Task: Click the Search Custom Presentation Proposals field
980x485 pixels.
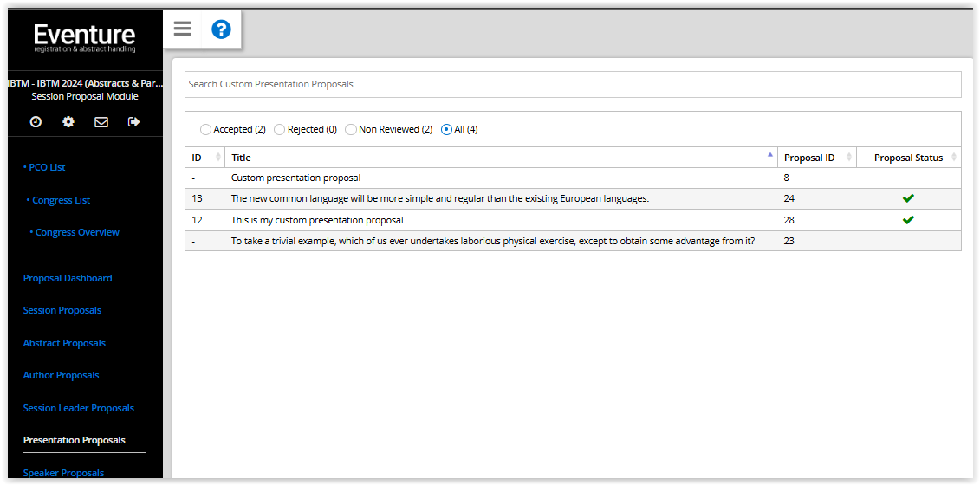Action: pos(573,84)
